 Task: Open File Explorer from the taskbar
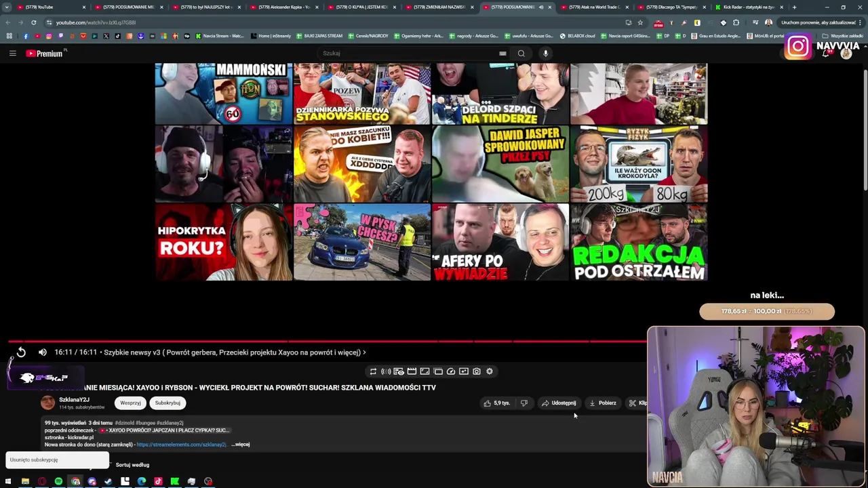(x=25, y=482)
